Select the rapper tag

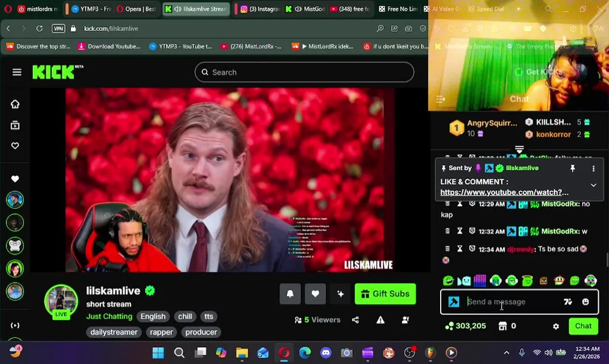click(x=161, y=332)
